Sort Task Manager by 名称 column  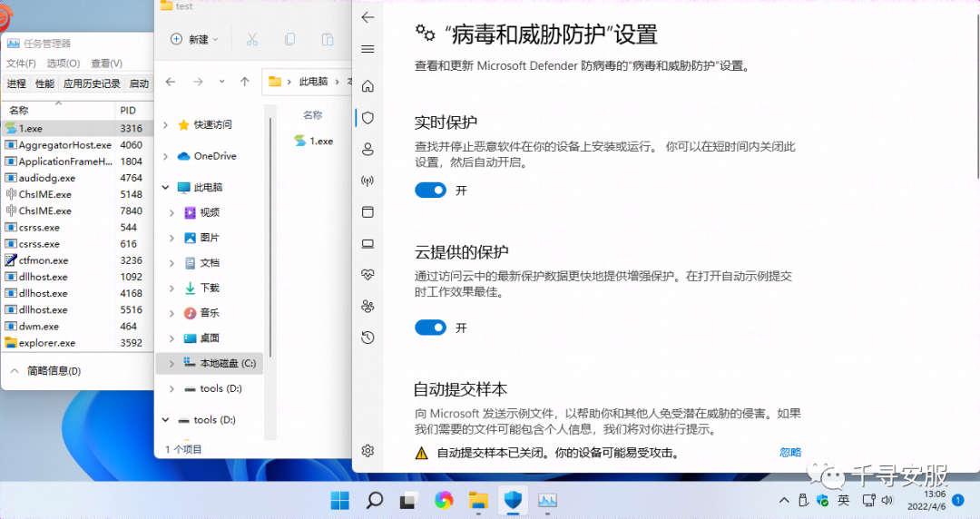pos(59,111)
